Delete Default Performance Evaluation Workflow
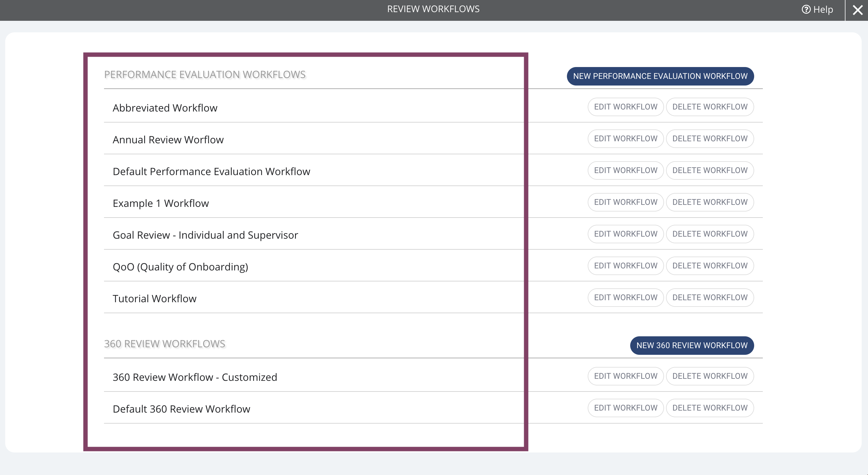This screenshot has height=475, width=868. [x=710, y=170]
